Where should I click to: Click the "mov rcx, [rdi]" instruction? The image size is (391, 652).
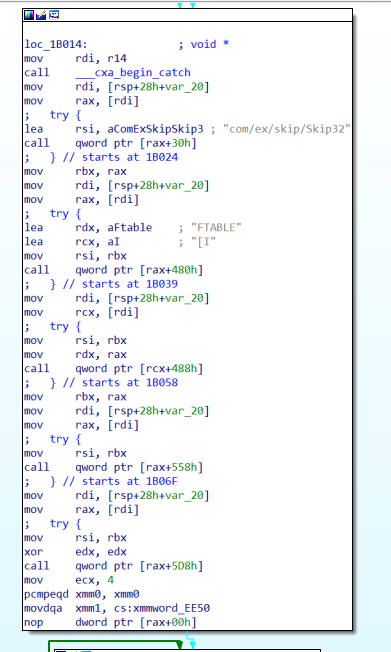(x=82, y=313)
